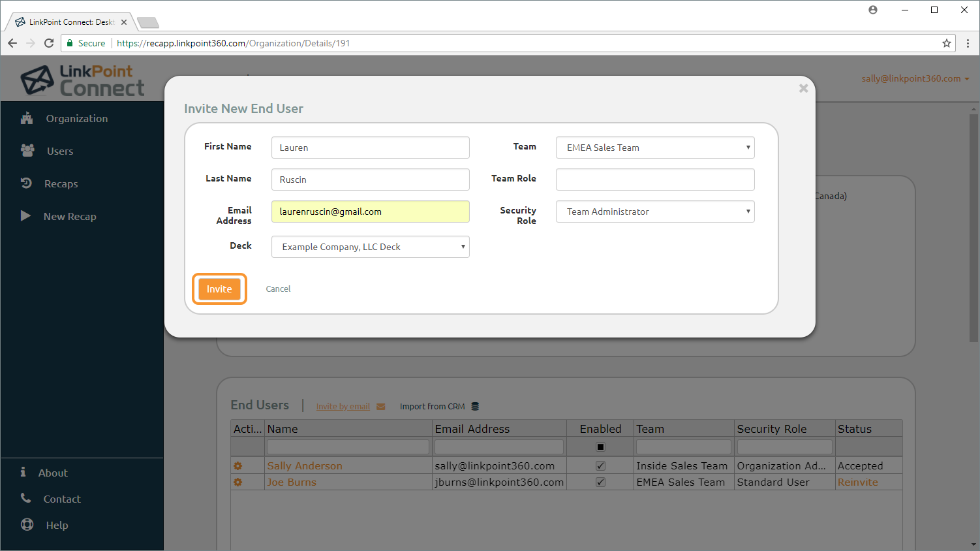
Task: Close the LinkPoint Connect browser tab
Action: coord(124,22)
